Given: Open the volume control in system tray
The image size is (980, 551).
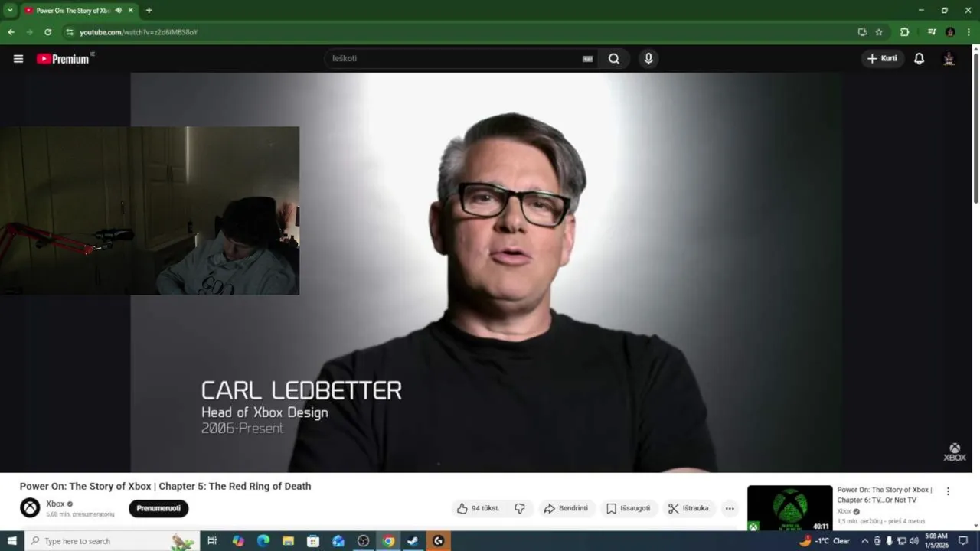Looking at the screenshot, I should tap(913, 541).
